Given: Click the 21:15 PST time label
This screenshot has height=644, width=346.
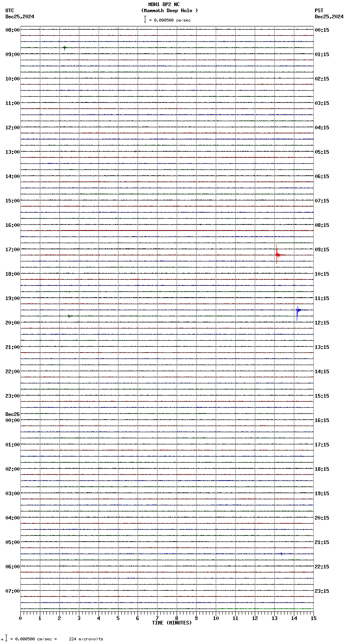Looking at the screenshot, I should tap(322, 542).
